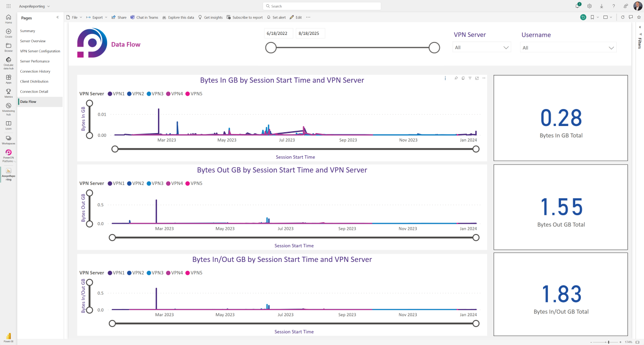
Task: Reset report to default view
Action: coord(583,17)
